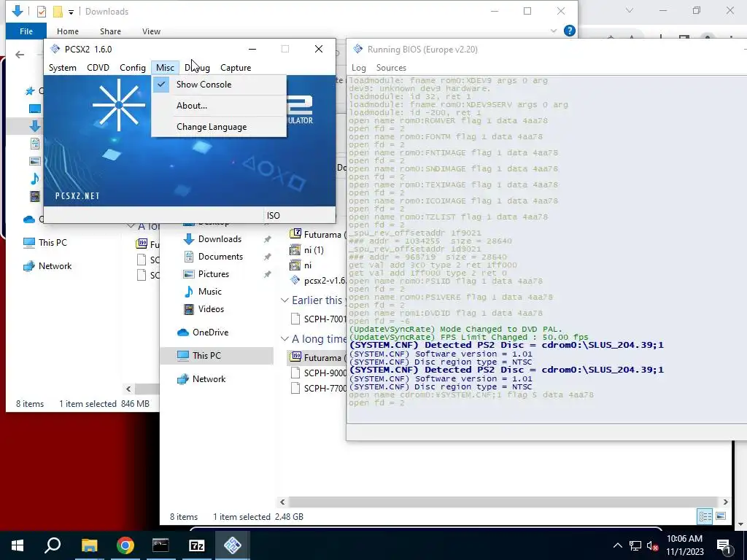
Task: Click the quick access properties checkmark icon
Action: 42,12
